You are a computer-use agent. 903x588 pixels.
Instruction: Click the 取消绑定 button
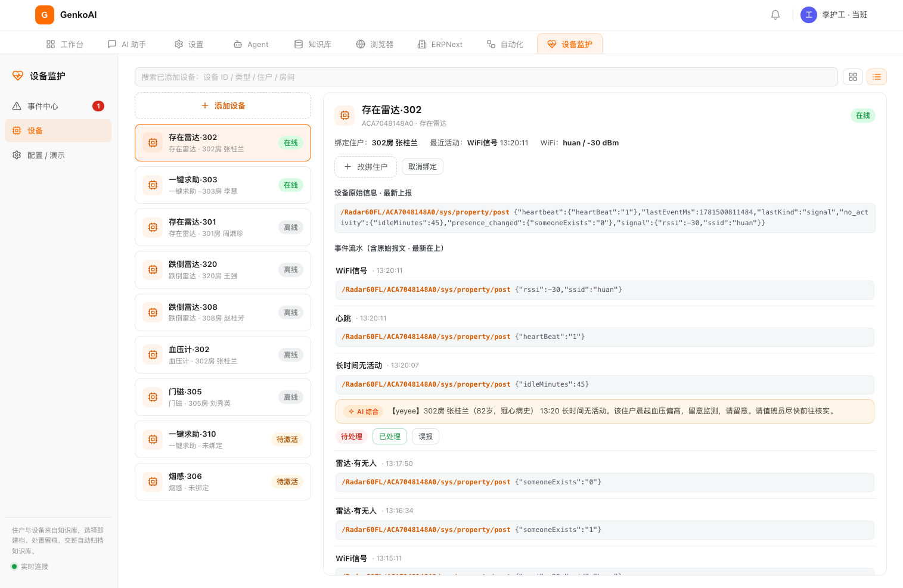(x=423, y=167)
